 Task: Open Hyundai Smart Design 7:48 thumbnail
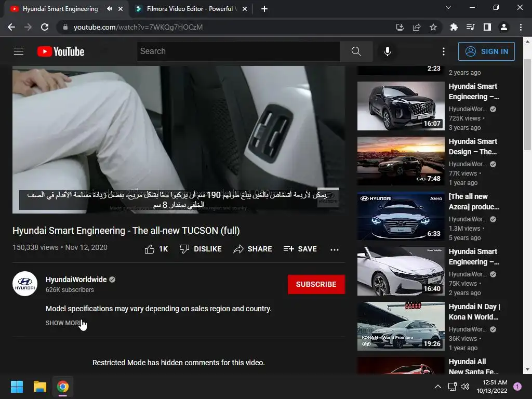click(401, 161)
